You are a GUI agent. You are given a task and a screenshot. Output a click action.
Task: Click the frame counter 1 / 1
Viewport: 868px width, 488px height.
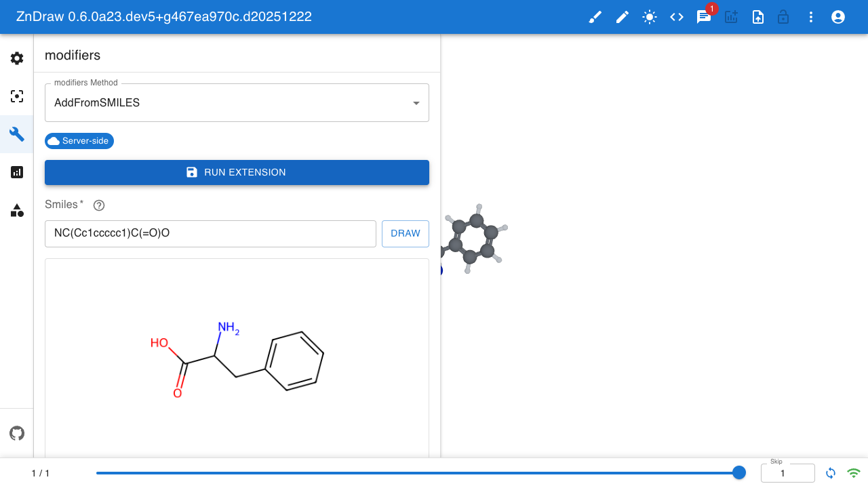[41, 473]
